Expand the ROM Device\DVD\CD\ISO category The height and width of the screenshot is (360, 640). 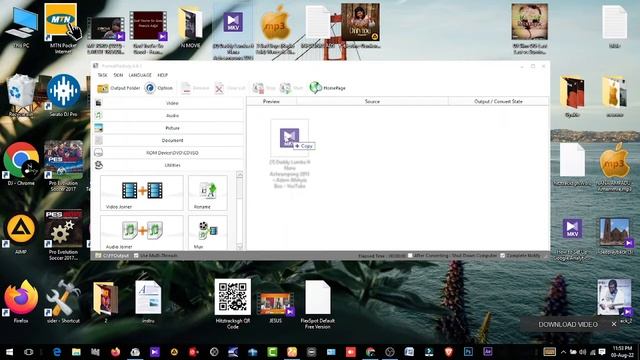[168, 153]
